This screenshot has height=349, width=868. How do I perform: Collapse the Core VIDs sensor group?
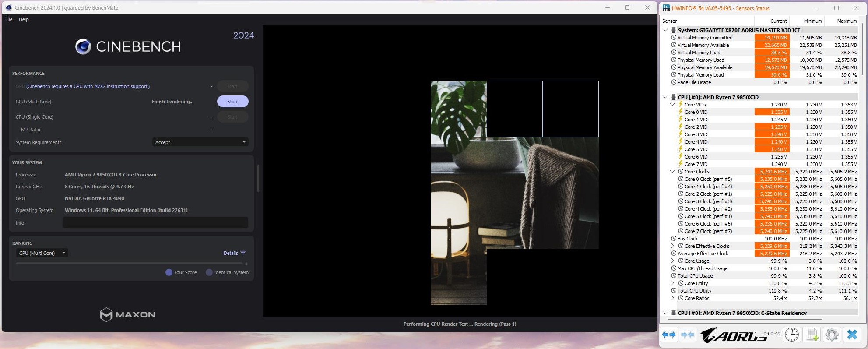(x=672, y=105)
